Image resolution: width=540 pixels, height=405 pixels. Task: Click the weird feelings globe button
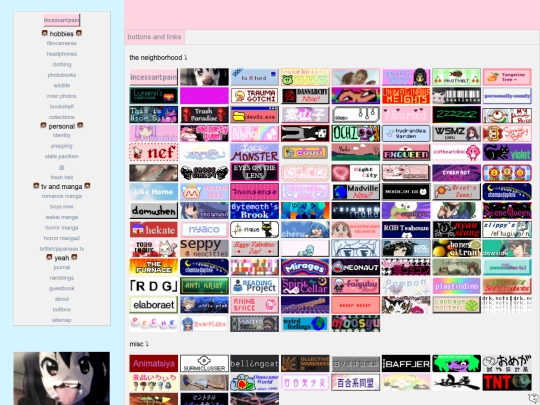coord(305,324)
